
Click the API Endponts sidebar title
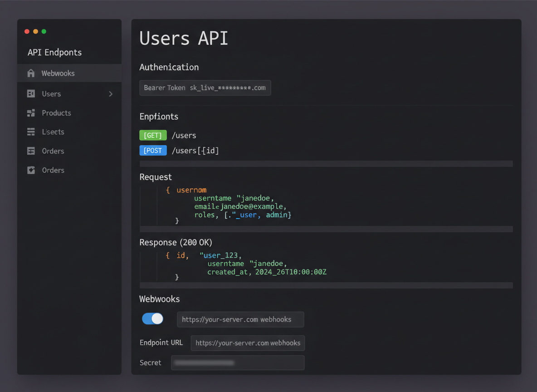tap(55, 53)
